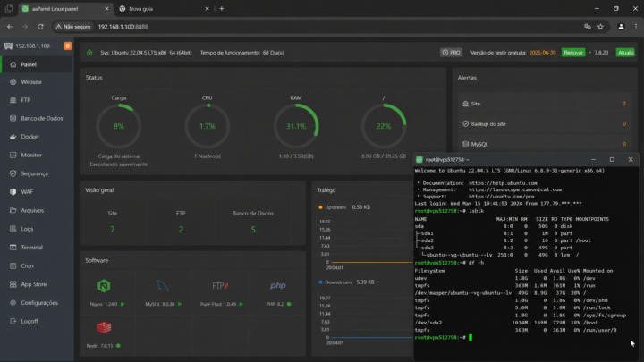Click the Segurança shield icon
This screenshot has width=644, height=362.
click(13, 173)
